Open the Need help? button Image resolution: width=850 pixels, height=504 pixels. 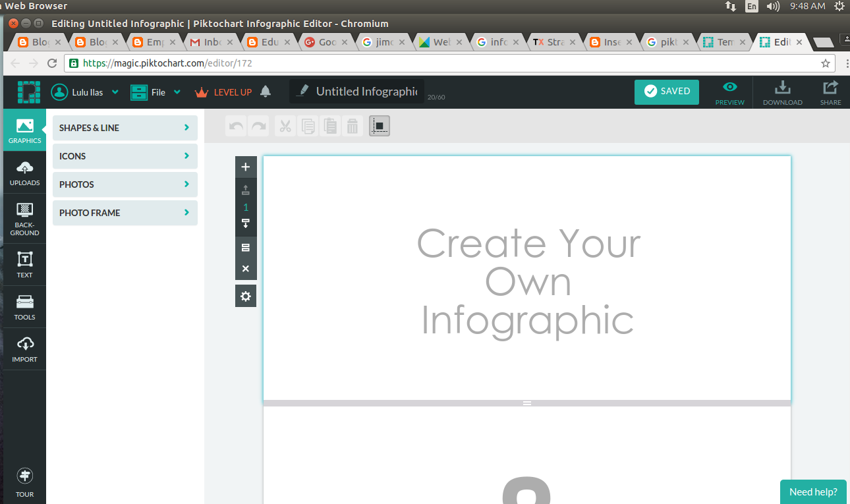point(812,491)
